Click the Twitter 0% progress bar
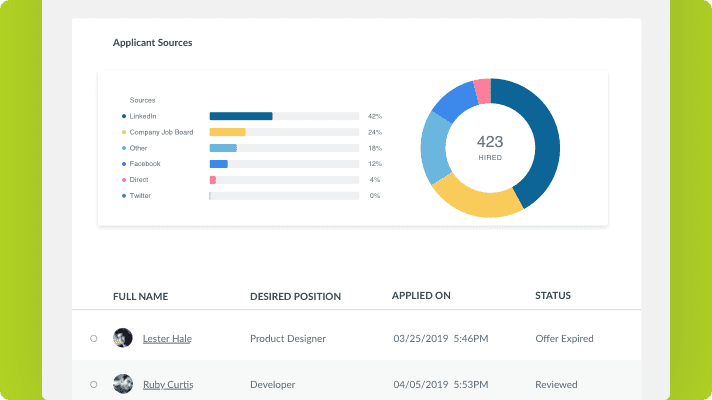Image resolution: width=712 pixels, height=400 pixels. (284, 196)
